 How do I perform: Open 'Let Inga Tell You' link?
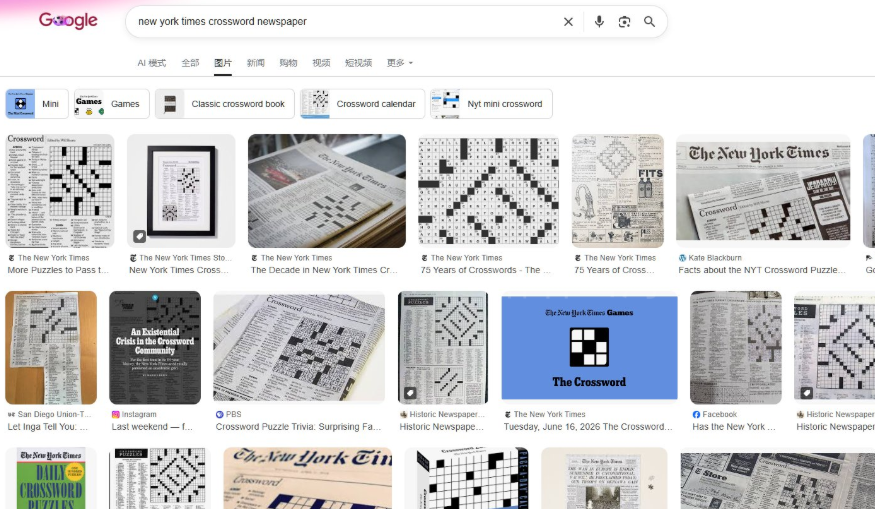click(47, 427)
